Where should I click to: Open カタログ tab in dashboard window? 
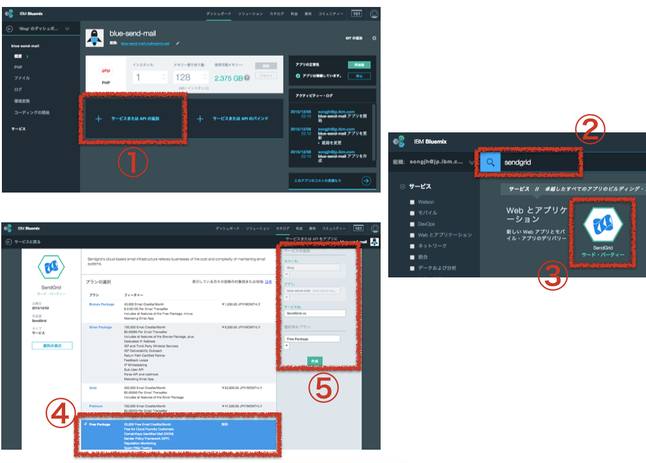(277, 14)
